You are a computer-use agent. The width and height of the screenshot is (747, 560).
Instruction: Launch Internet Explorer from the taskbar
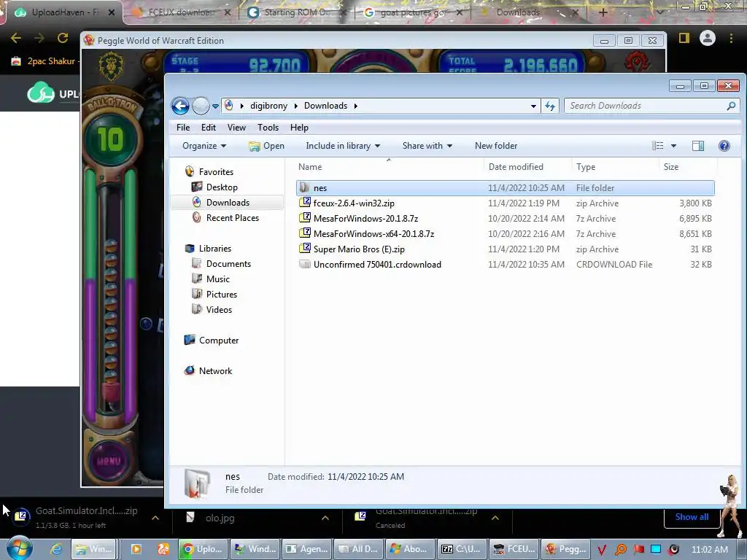click(56, 549)
